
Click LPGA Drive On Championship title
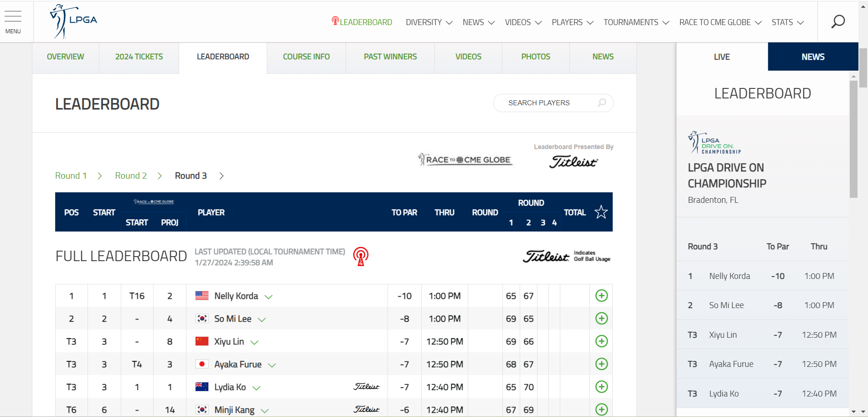point(727,175)
